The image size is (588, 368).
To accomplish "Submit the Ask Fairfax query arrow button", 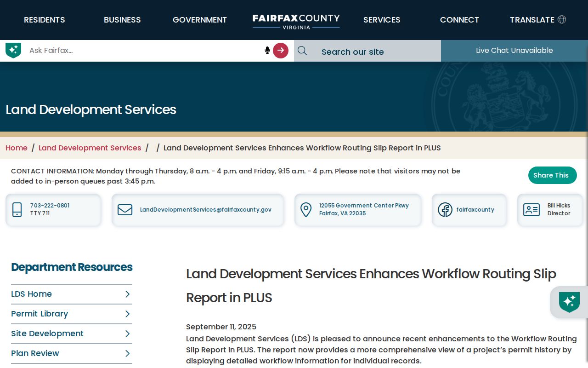I will pos(281,50).
